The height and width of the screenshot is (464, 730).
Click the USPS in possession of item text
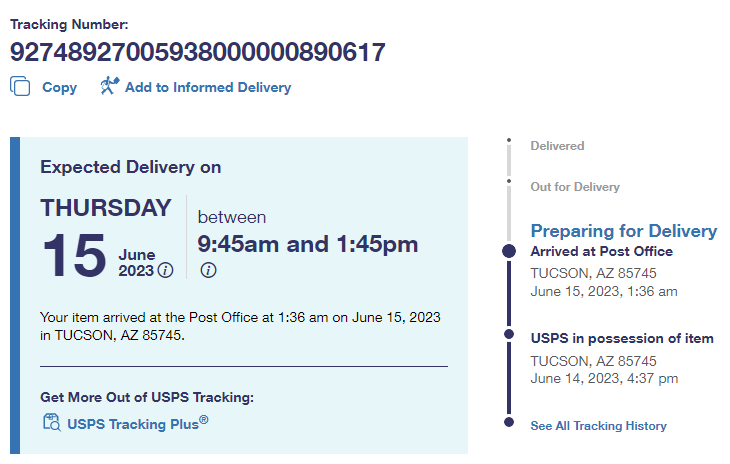pyautogui.click(x=622, y=338)
